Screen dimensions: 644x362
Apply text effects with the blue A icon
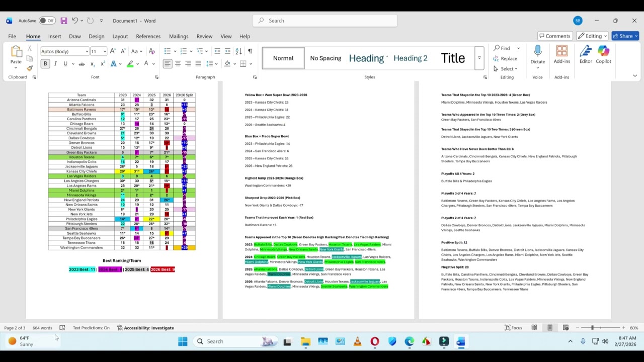(x=114, y=64)
